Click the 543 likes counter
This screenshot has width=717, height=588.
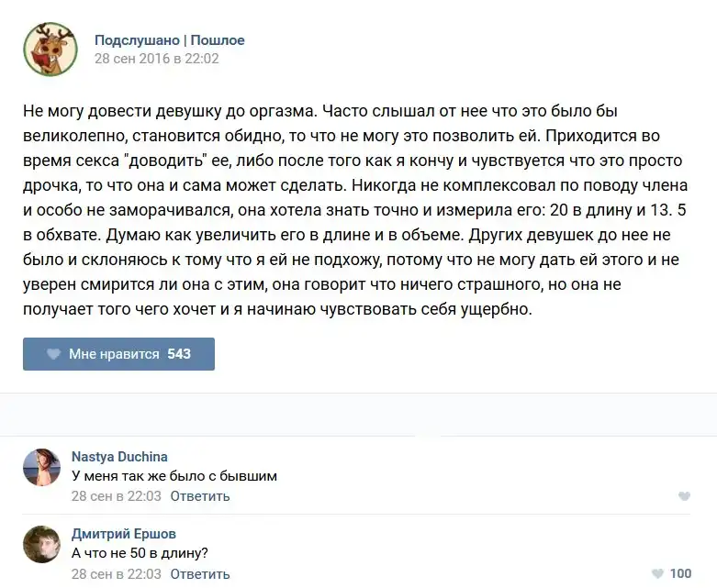click(179, 354)
